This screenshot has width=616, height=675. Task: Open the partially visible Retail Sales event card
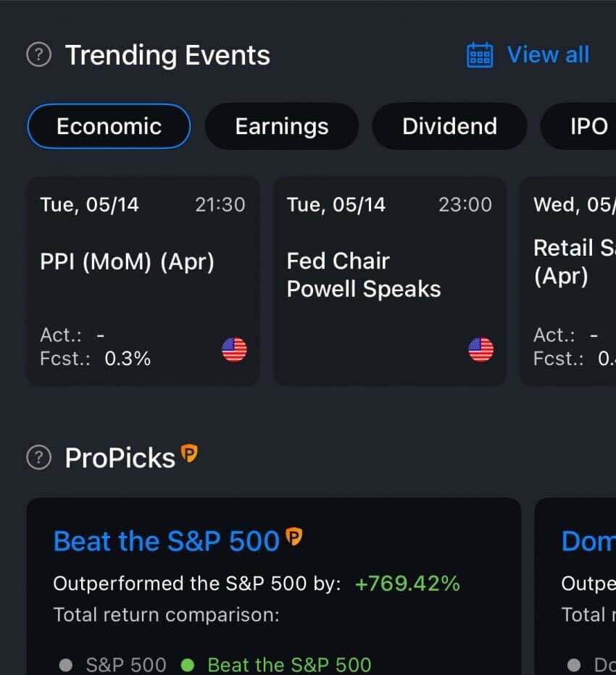coord(569,281)
